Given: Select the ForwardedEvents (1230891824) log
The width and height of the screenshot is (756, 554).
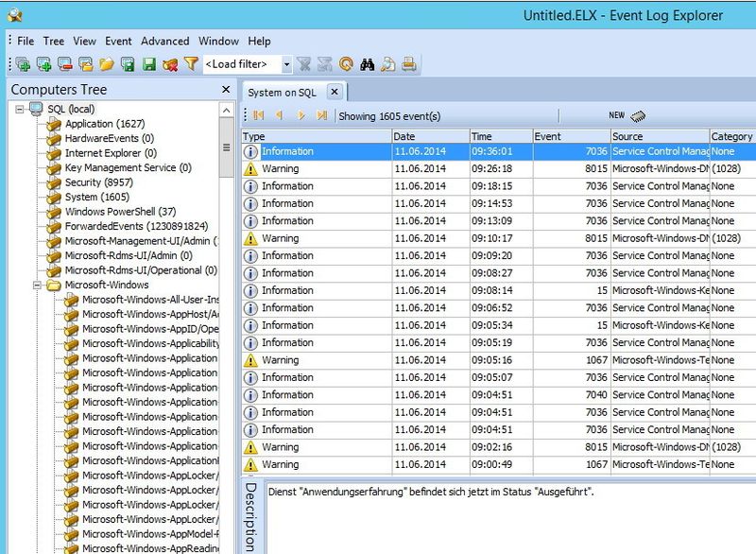Looking at the screenshot, I should [x=137, y=226].
